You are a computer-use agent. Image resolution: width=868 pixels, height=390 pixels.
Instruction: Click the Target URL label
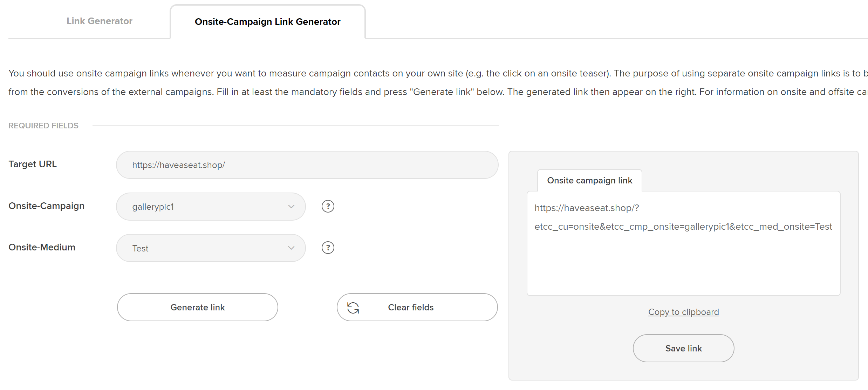click(33, 164)
